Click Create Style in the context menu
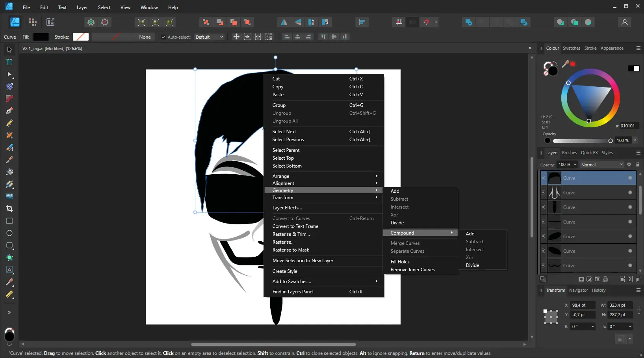The width and height of the screenshot is (644, 358). click(285, 271)
